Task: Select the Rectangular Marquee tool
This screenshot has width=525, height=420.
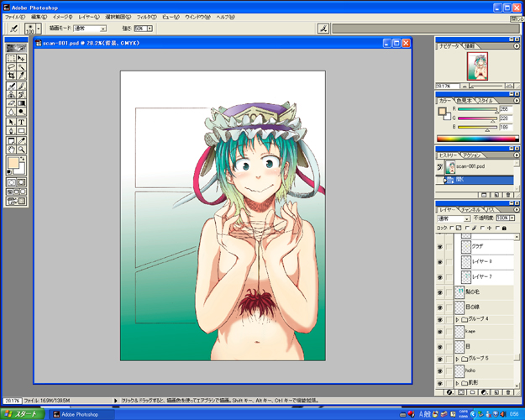Action: pyautogui.click(x=12, y=58)
